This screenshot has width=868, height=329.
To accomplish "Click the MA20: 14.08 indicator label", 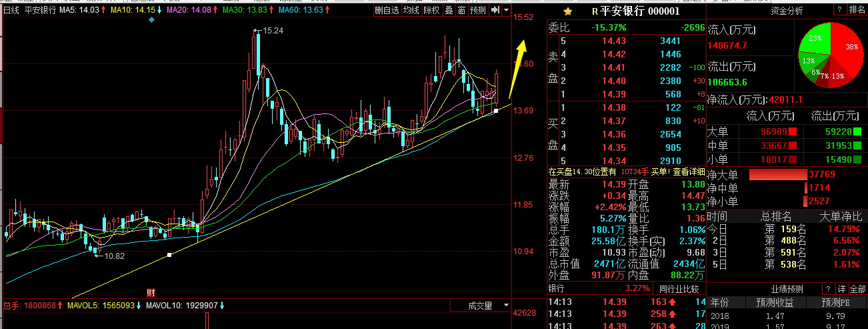I will click(x=193, y=11).
